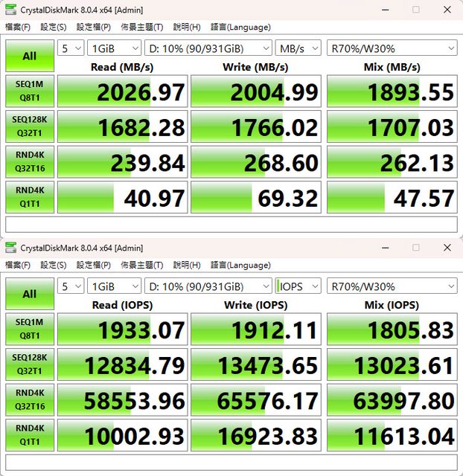Screen dimensions: 463x476
Task: Open the MB/s unit dropdown
Action: 298,48
